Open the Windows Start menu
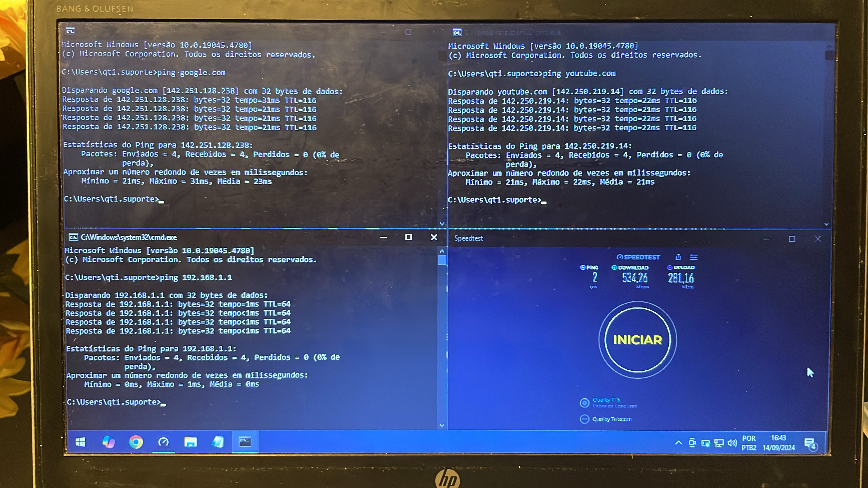Screen dimensions: 868x488 (x=80, y=442)
